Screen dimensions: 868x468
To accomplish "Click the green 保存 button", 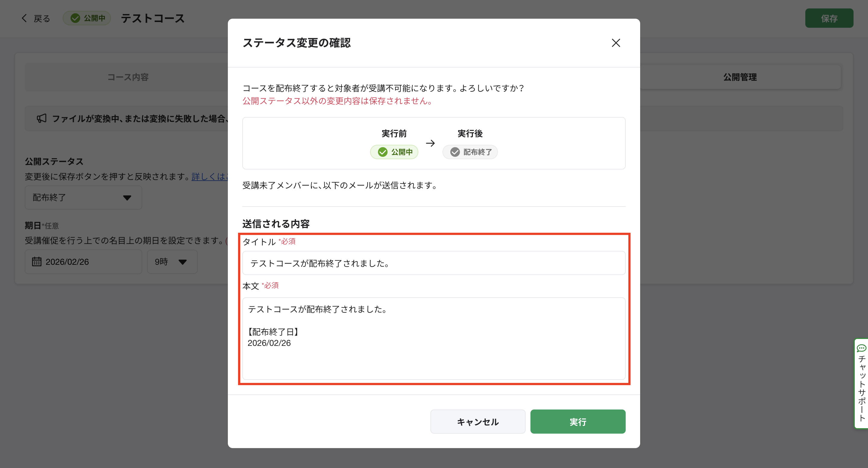I will point(829,18).
